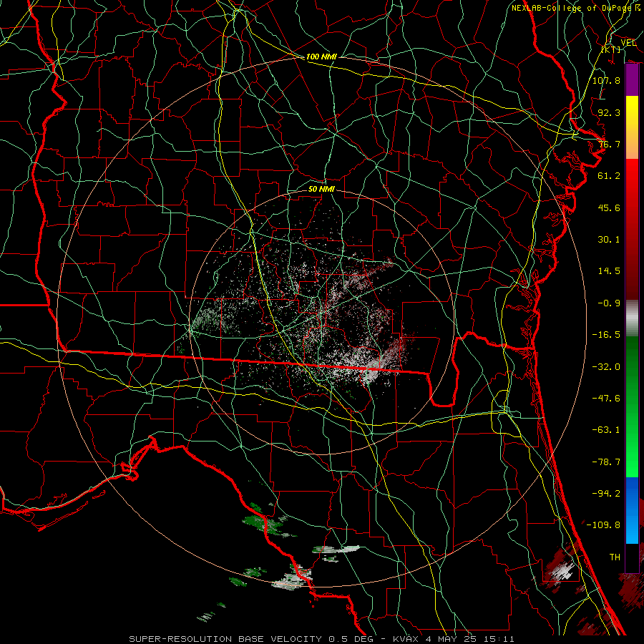
Task: Select the -78.7 velocity scale value
Action: (x=606, y=462)
